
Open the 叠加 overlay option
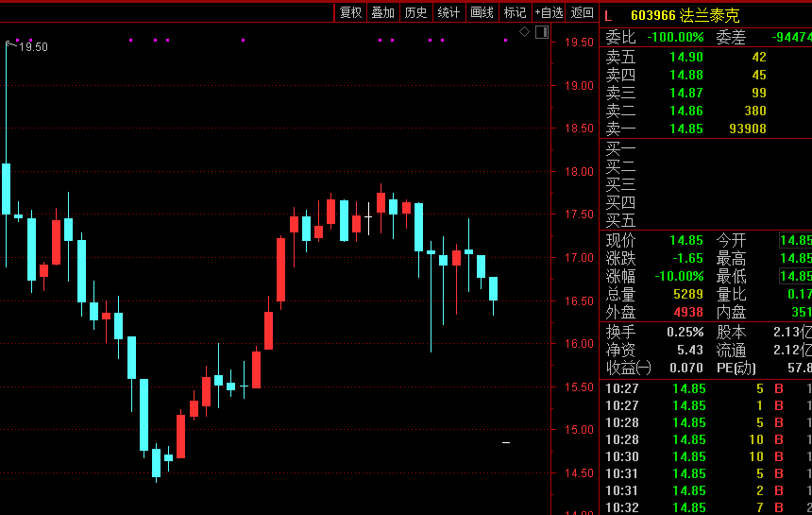382,12
